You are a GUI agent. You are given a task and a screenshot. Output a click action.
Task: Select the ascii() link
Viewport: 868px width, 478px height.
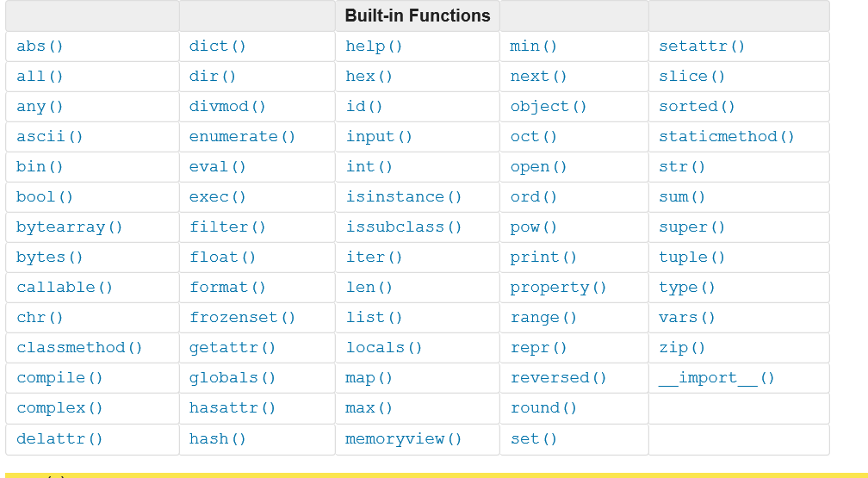pyautogui.click(x=50, y=136)
